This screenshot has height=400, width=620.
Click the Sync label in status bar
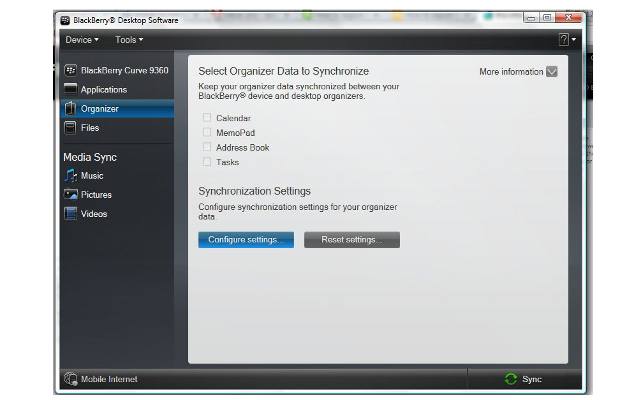532,379
